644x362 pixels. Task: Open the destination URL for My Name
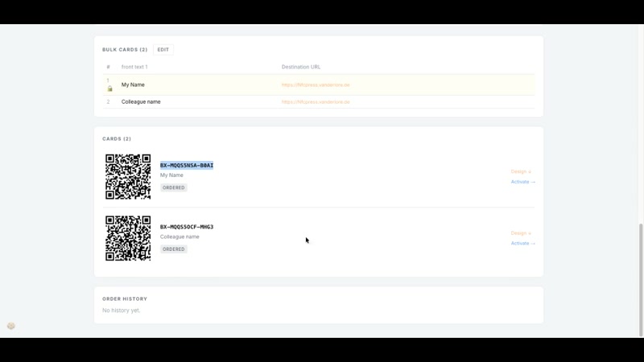coord(316,85)
